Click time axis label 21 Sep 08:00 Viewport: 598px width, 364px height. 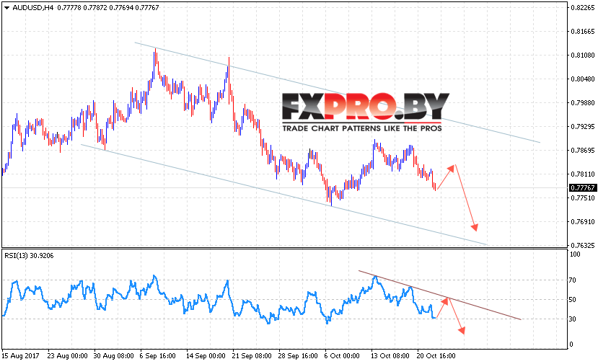point(252,356)
